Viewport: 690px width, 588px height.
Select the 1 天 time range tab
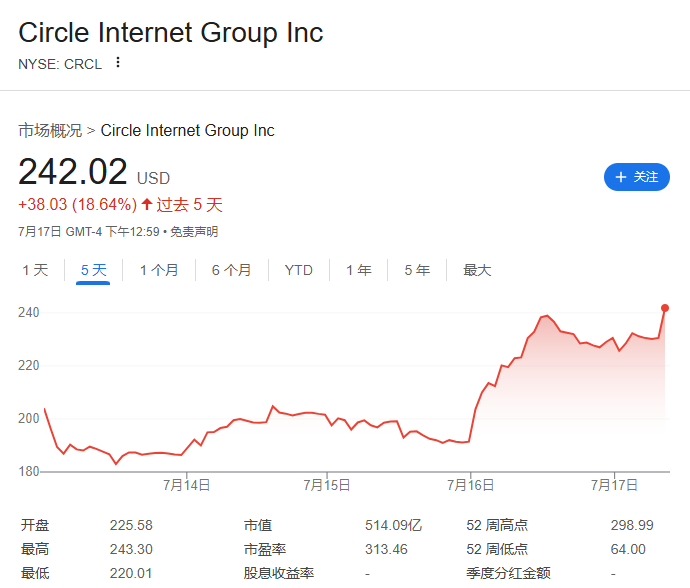click(x=35, y=270)
